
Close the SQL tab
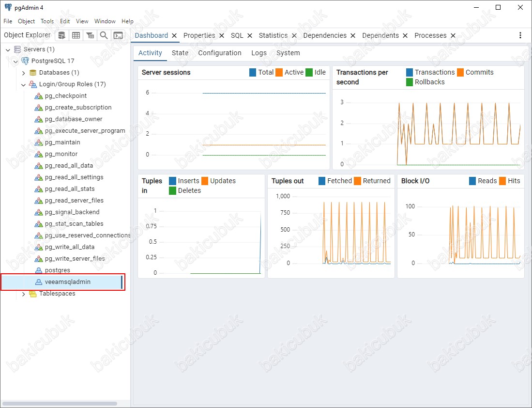coord(250,36)
